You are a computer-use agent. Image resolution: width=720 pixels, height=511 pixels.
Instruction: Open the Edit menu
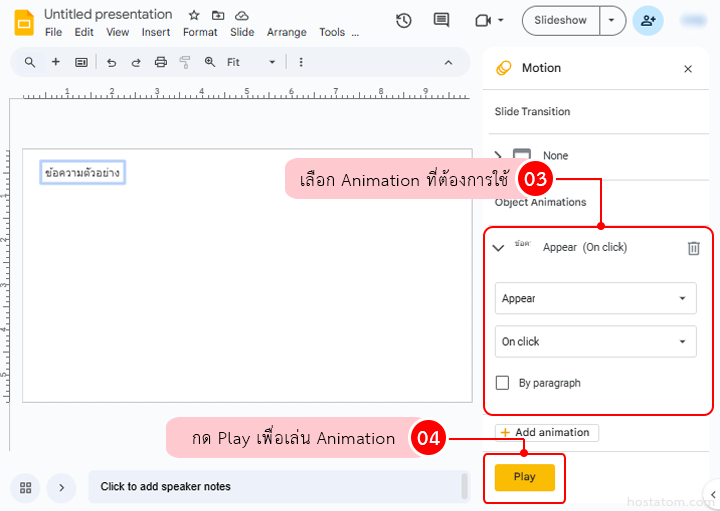point(84,32)
